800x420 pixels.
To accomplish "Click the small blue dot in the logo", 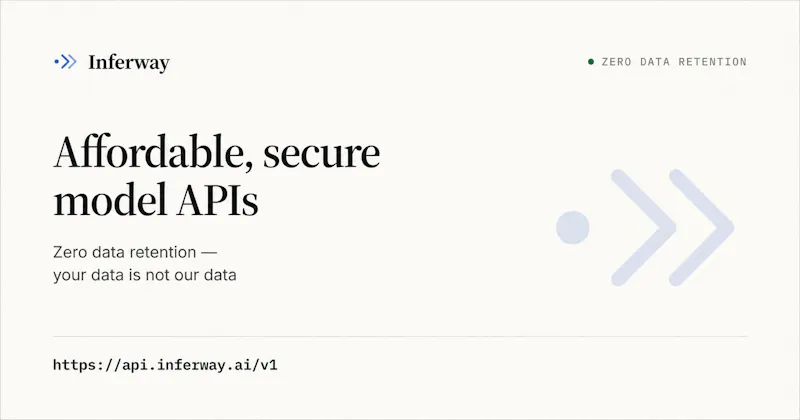I will point(56,62).
